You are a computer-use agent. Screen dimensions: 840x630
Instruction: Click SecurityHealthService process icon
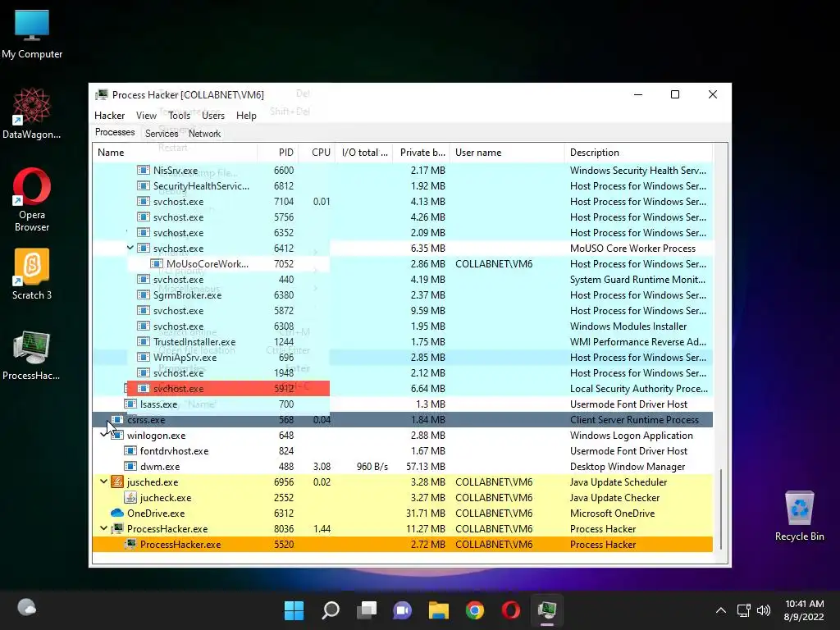pyautogui.click(x=143, y=186)
